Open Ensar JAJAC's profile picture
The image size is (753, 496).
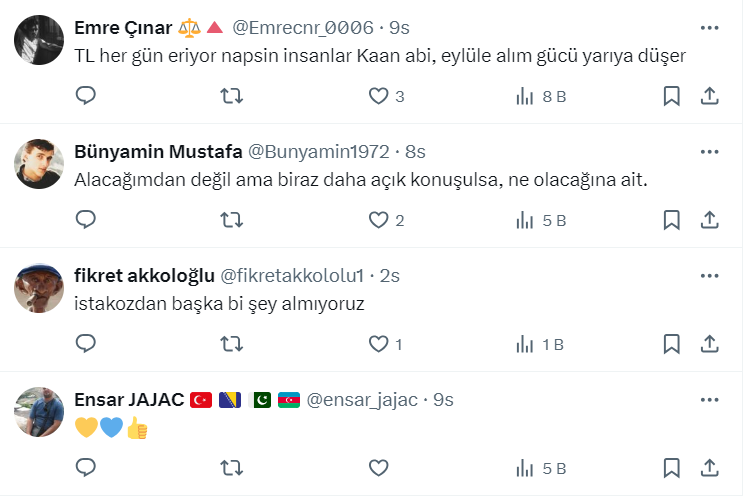[39, 412]
